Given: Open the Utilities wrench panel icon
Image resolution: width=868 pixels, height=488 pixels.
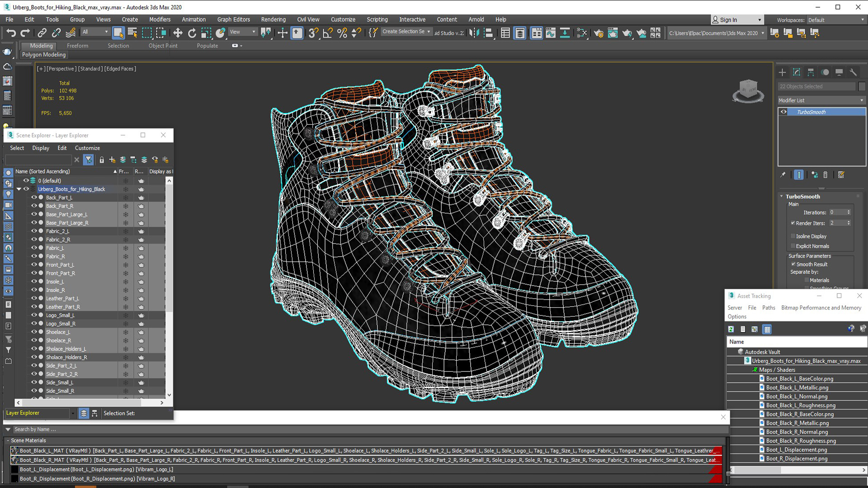Looking at the screenshot, I should click(853, 72).
